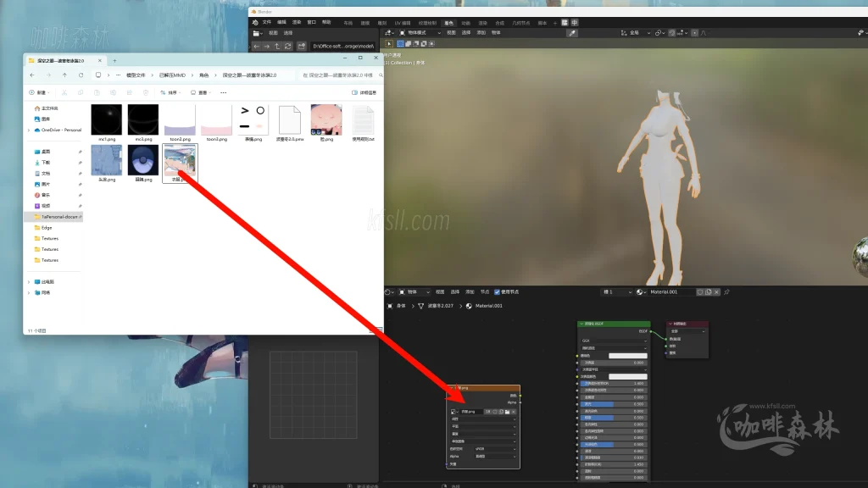The width and height of the screenshot is (868, 488).
Task: Open a new Explorer tab
Action: pos(114,61)
